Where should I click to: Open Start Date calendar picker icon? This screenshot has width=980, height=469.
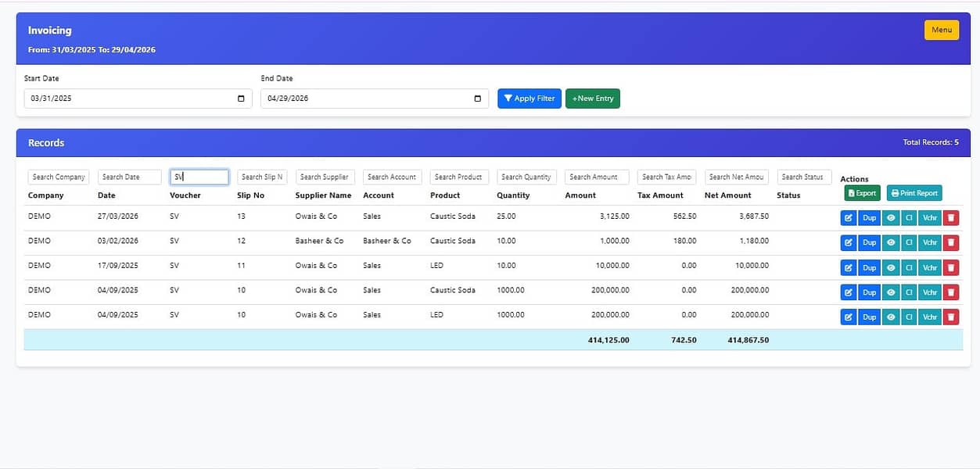(241, 98)
